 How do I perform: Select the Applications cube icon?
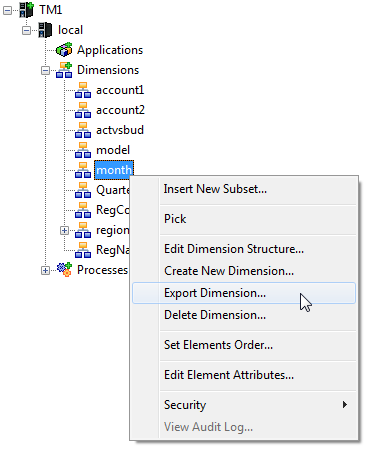64,50
